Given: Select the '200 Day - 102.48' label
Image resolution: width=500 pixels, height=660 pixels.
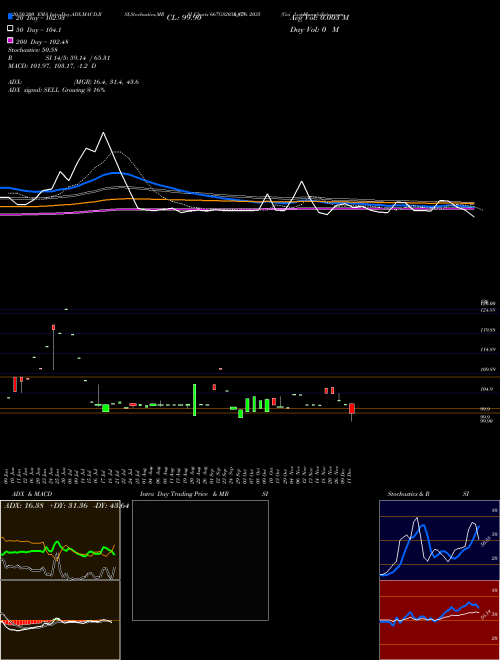Looking at the screenshot, I should pos(42,42).
